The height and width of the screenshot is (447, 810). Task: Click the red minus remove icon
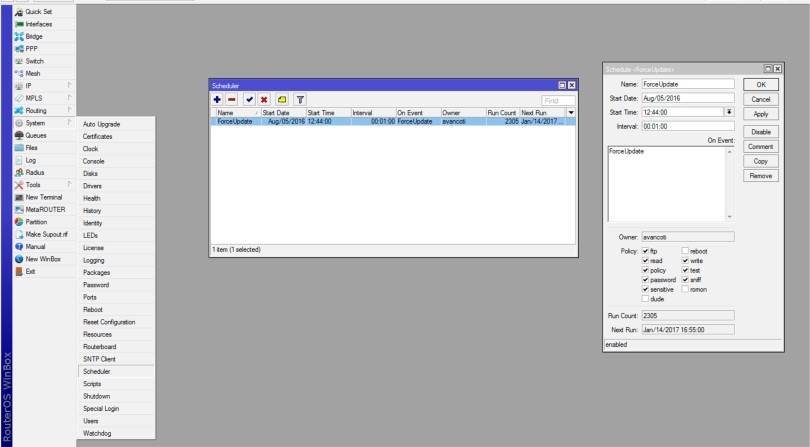click(231, 101)
